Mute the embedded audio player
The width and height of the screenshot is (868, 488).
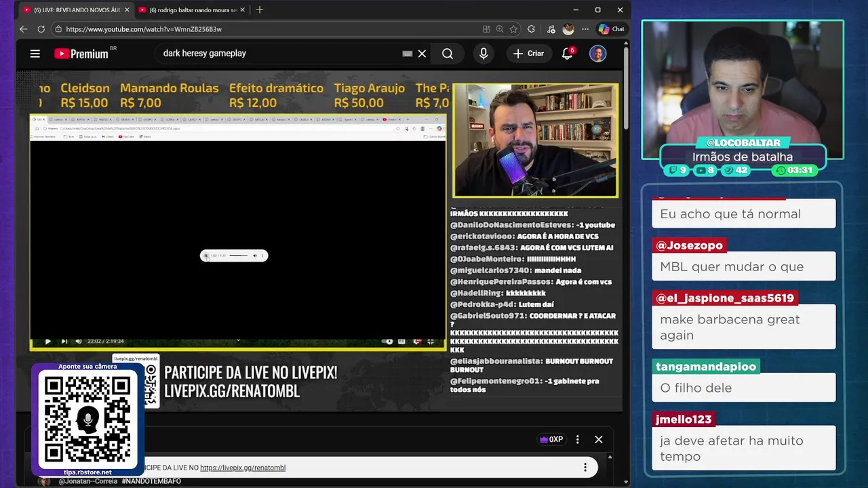[x=255, y=256]
